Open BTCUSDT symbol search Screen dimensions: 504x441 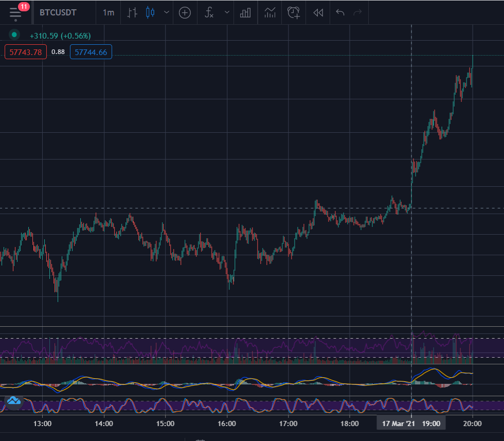tap(58, 12)
